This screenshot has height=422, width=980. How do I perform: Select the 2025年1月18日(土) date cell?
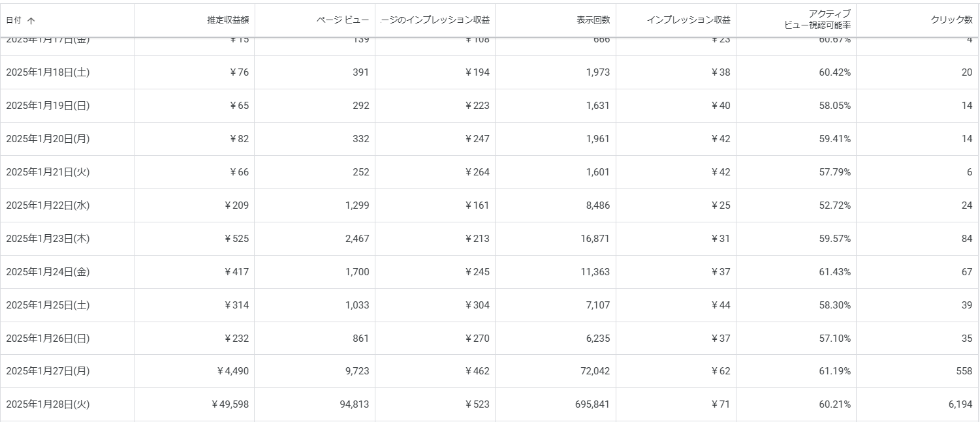coord(48,72)
